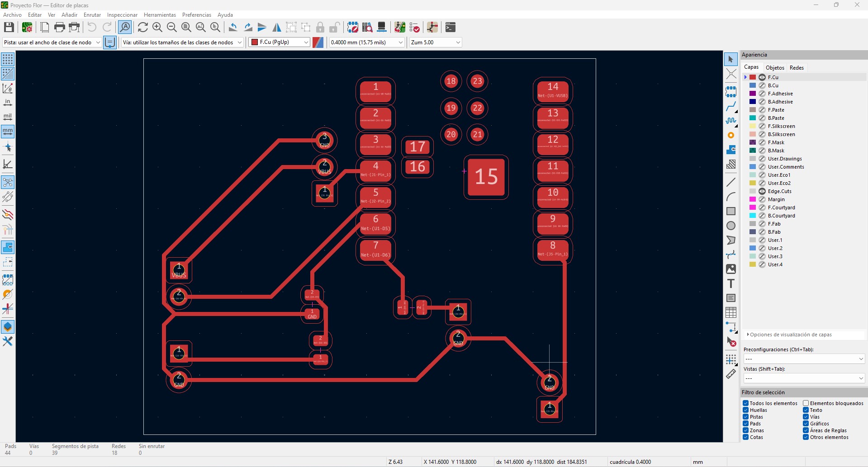Toggle visibility of B.Cu layer

point(762,85)
